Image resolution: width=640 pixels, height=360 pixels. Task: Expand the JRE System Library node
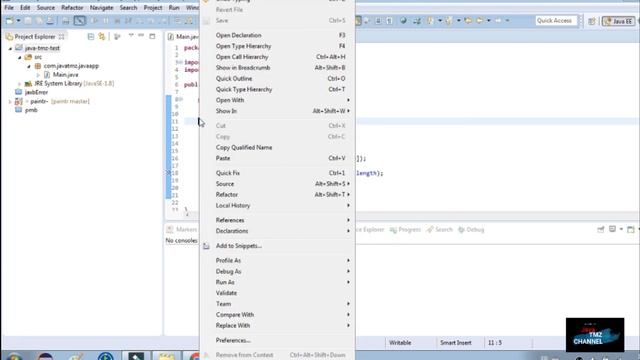point(19,84)
